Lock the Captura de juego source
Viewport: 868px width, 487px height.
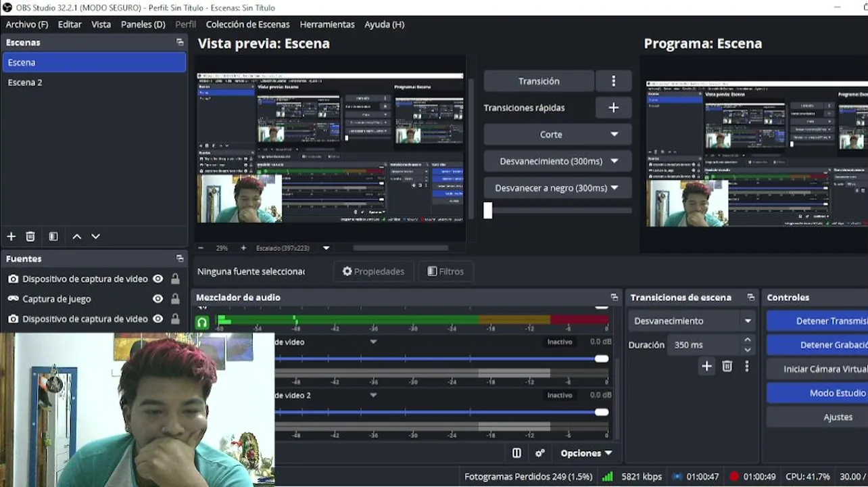point(175,298)
